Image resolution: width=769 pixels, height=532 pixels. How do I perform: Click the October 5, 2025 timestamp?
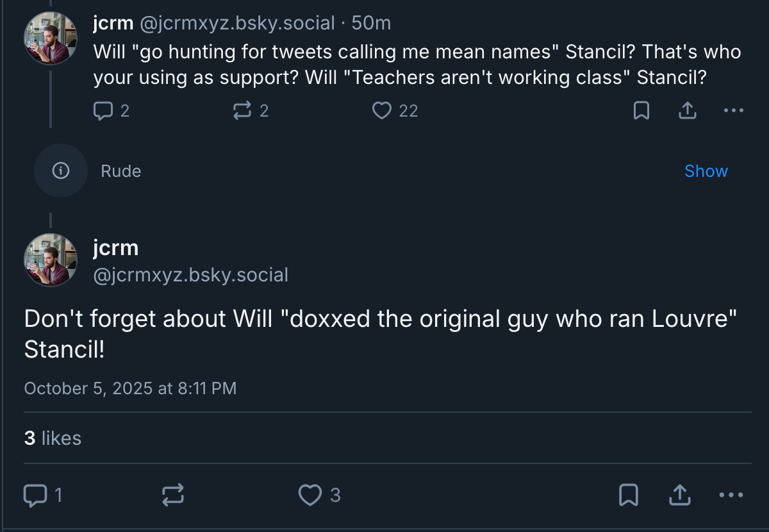point(130,388)
